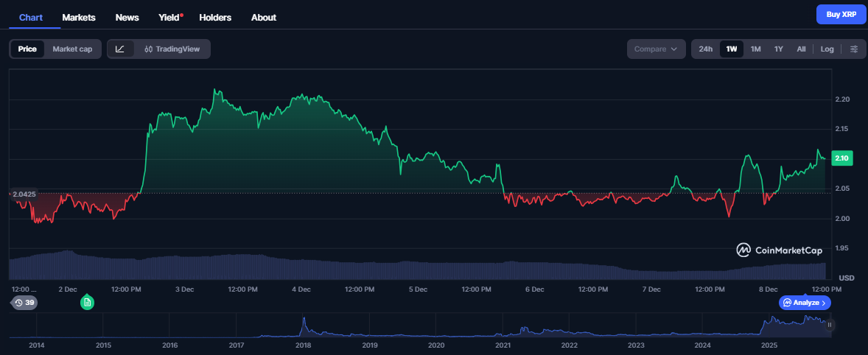Click the current price 2.10 label

tap(841, 158)
